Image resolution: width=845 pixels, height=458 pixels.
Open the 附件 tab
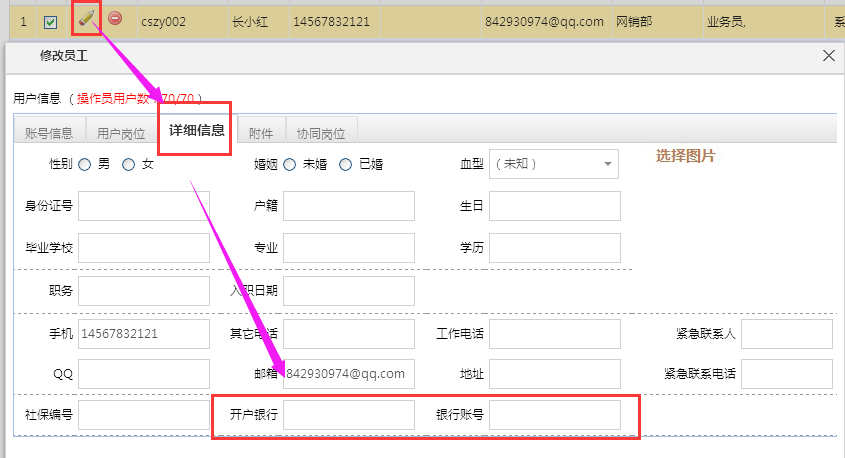point(260,133)
